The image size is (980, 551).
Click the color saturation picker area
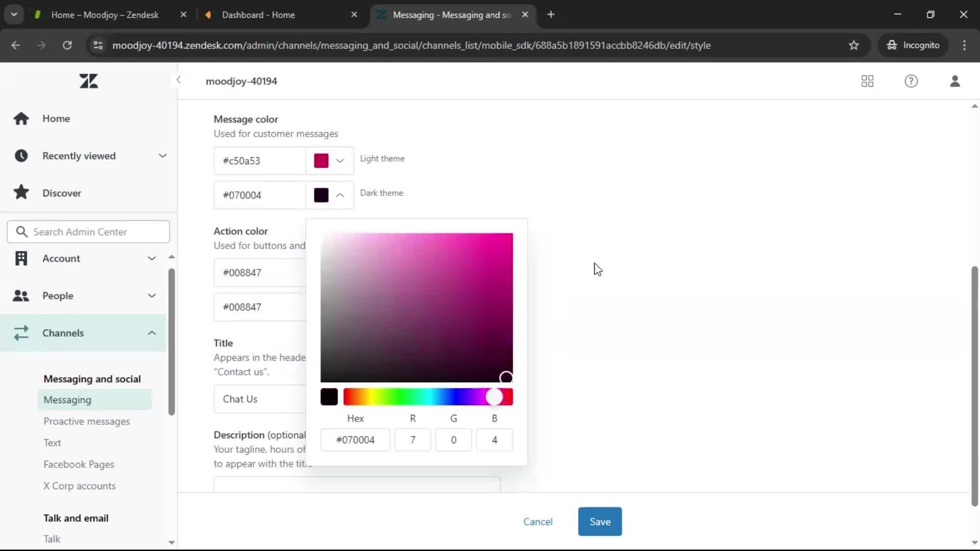point(416,308)
